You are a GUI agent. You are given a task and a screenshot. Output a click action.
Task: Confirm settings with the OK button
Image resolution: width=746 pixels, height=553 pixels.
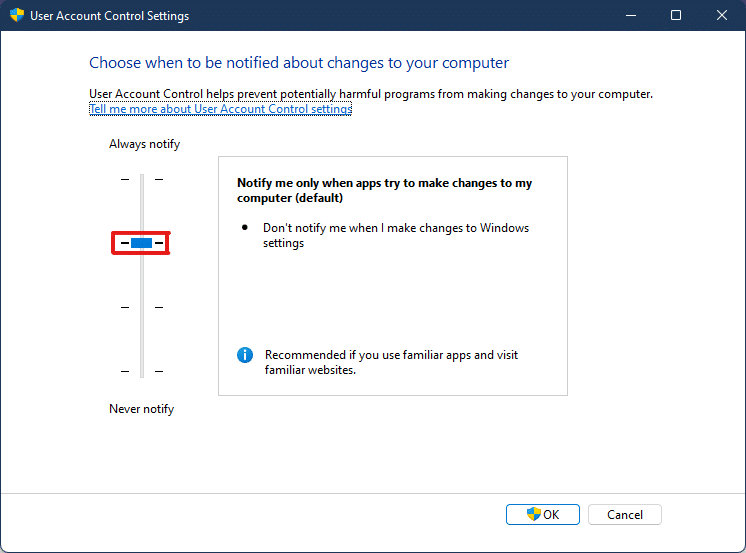pyautogui.click(x=542, y=514)
